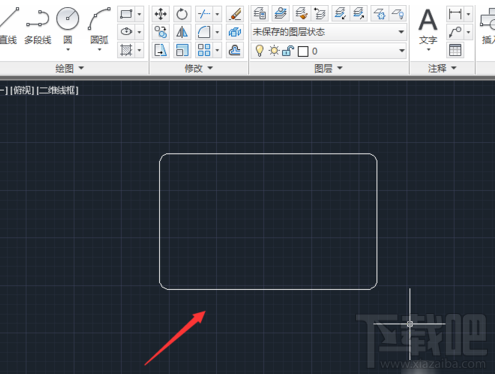Click the Top view (俯视) viewport label
The width and height of the screenshot is (495, 374).
pos(22,90)
